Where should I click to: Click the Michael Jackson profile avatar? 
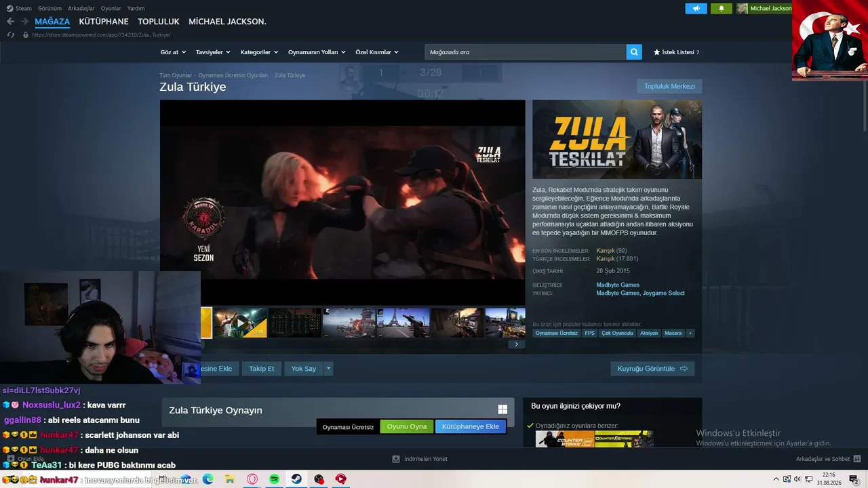point(742,9)
